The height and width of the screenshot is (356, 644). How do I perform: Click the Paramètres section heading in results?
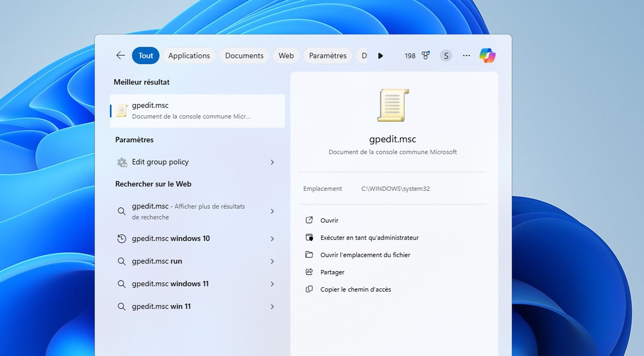point(134,140)
